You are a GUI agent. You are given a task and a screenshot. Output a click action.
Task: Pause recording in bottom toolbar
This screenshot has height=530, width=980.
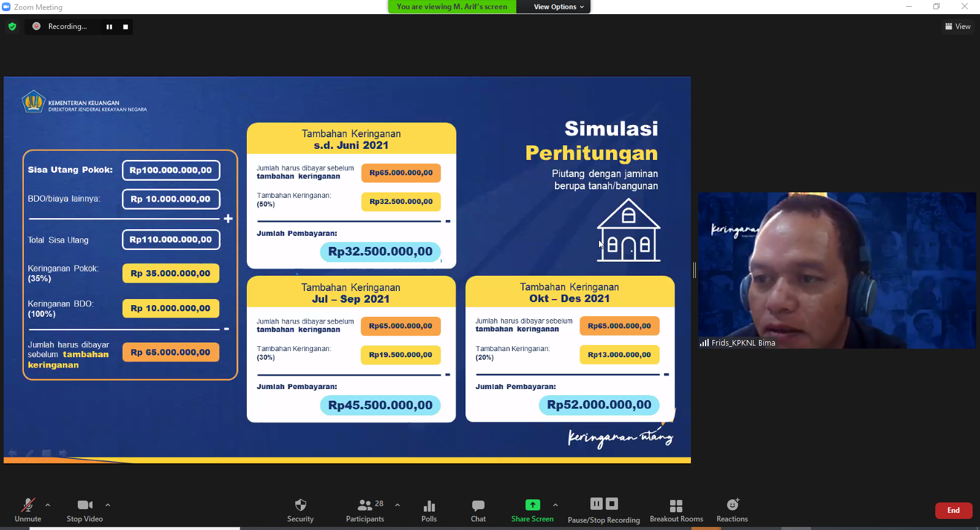596,504
